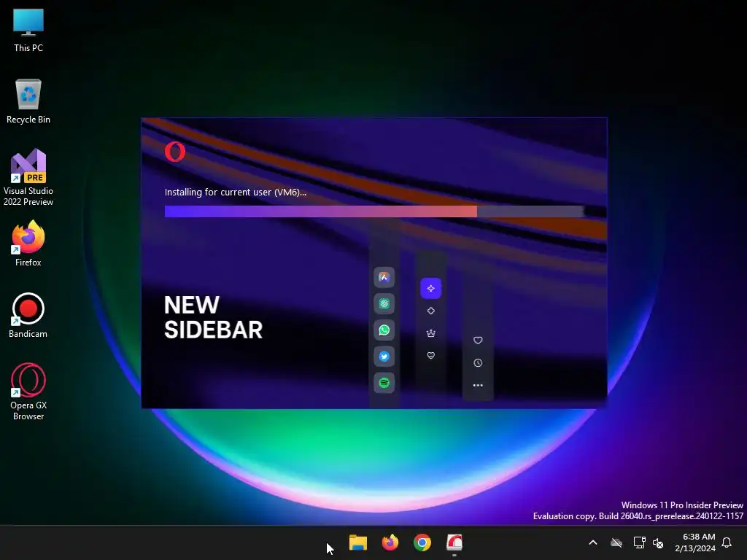Click the three-dots more icon in sidebar
Screen dimensions: 747x560
478,385
